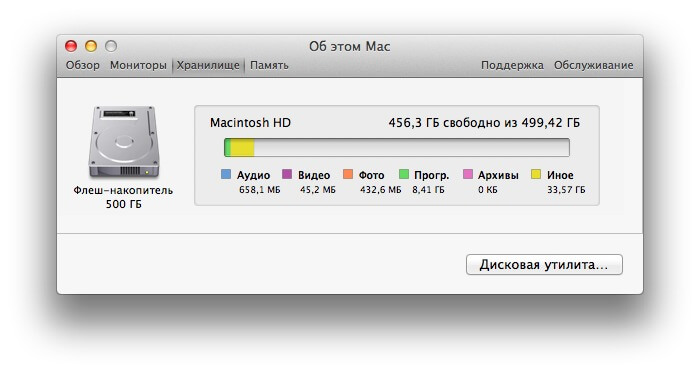Click the orange Фото color swatch
Screen dimensions: 700x373
tap(348, 174)
